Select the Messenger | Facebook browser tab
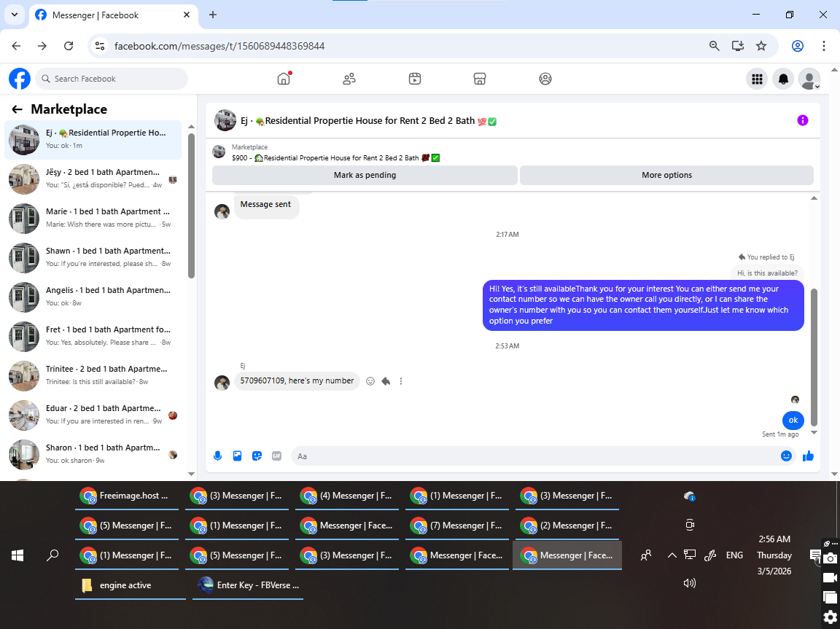 tap(114, 15)
